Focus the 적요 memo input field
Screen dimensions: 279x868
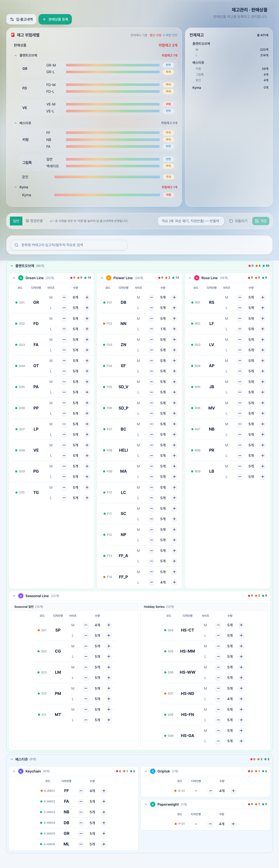[x=191, y=221]
